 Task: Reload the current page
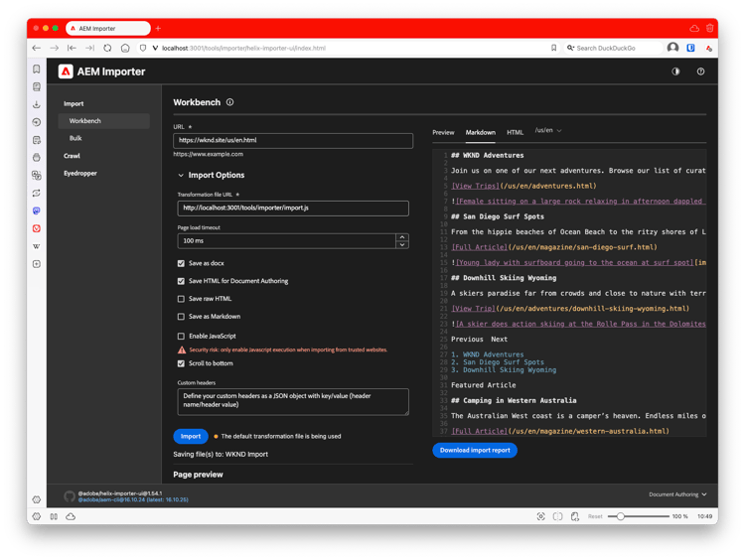click(107, 48)
